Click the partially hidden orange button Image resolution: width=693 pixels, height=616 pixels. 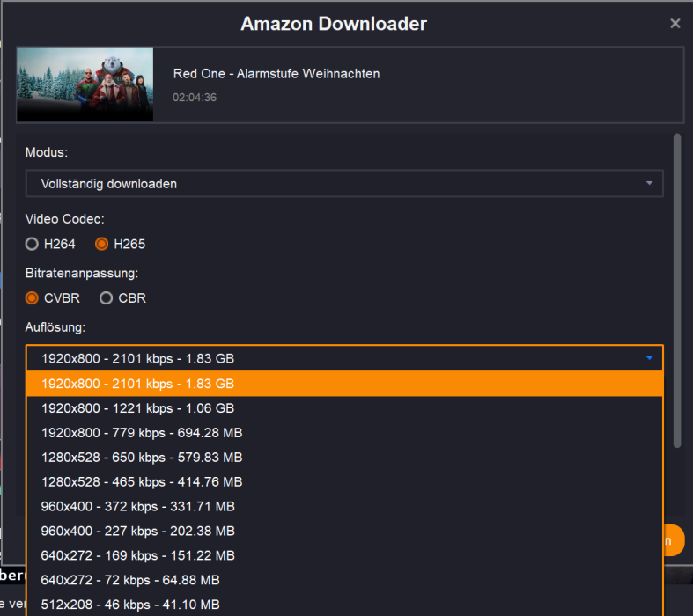click(x=674, y=540)
